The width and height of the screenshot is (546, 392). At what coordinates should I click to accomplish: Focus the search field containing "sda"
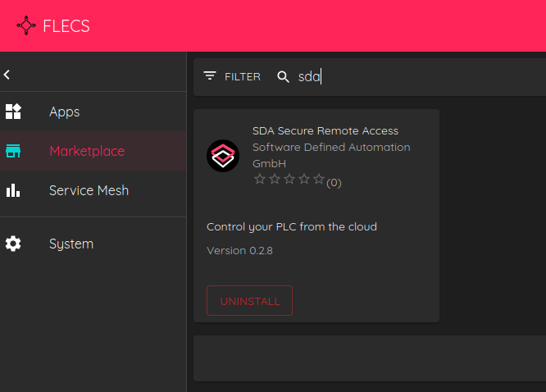(x=410, y=76)
